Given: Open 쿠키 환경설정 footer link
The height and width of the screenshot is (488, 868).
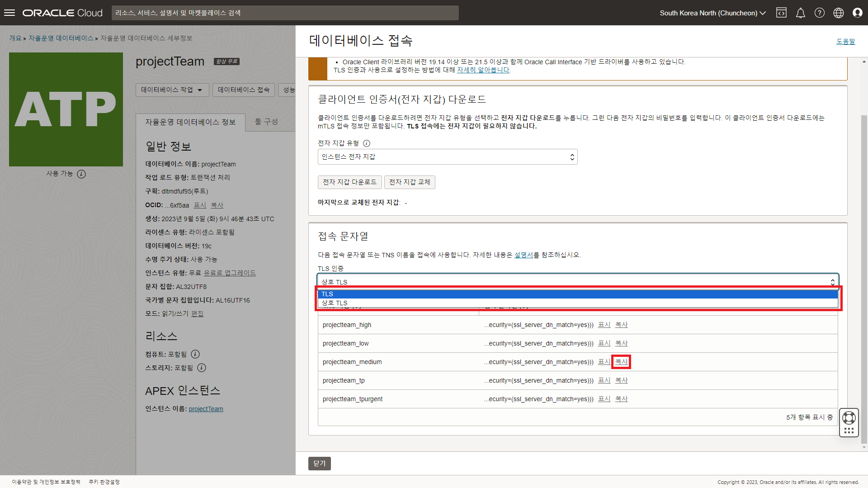Looking at the screenshot, I should tap(104, 482).
